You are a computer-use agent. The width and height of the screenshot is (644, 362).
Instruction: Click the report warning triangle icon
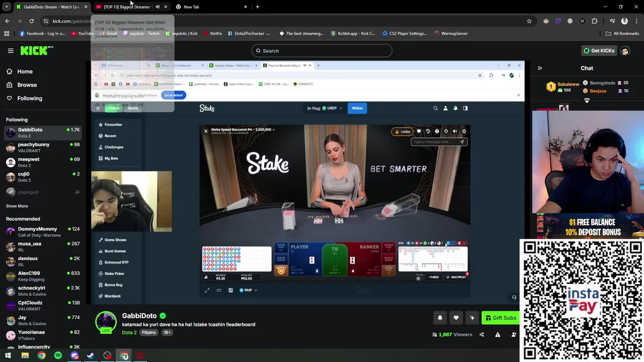(x=498, y=335)
